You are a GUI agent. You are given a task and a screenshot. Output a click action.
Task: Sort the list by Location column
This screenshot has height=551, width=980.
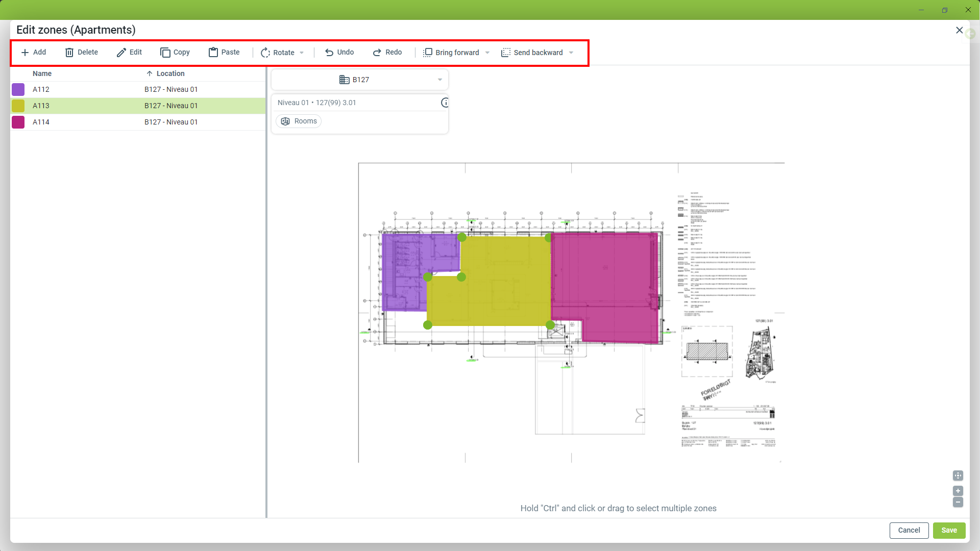click(170, 74)
